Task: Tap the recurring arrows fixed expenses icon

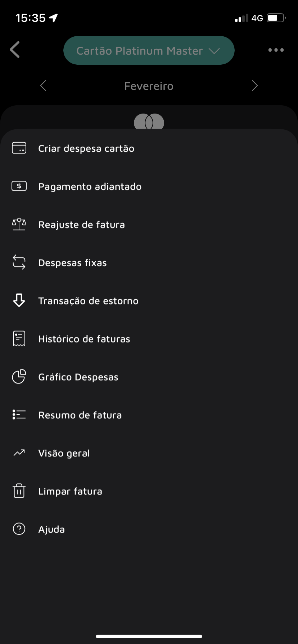Action: pos(19,262)
